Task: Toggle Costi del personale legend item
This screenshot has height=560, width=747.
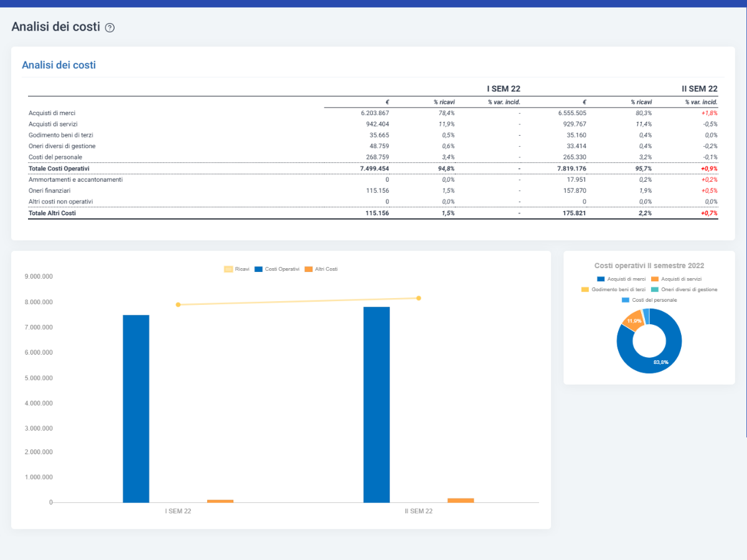Action: point(649,300)
